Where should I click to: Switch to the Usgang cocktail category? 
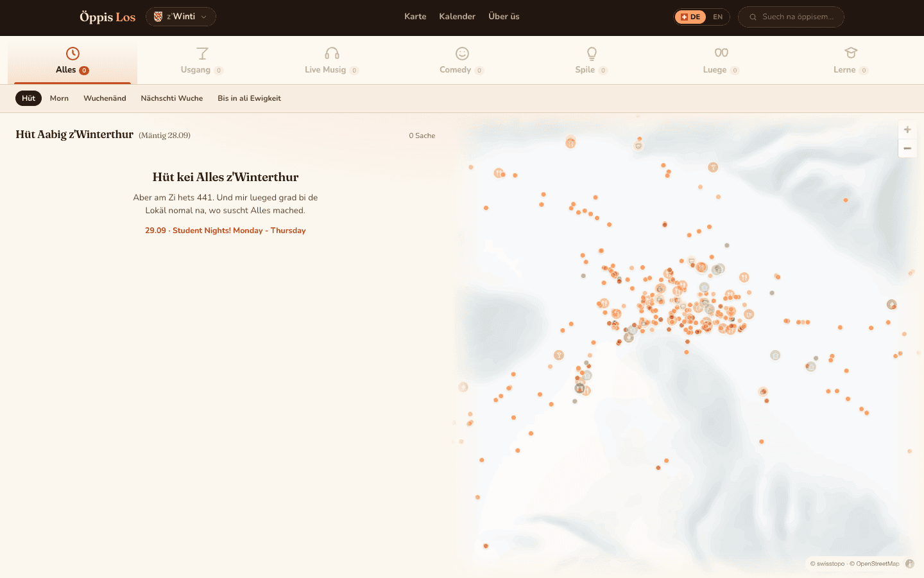click(x=202, y=61)
